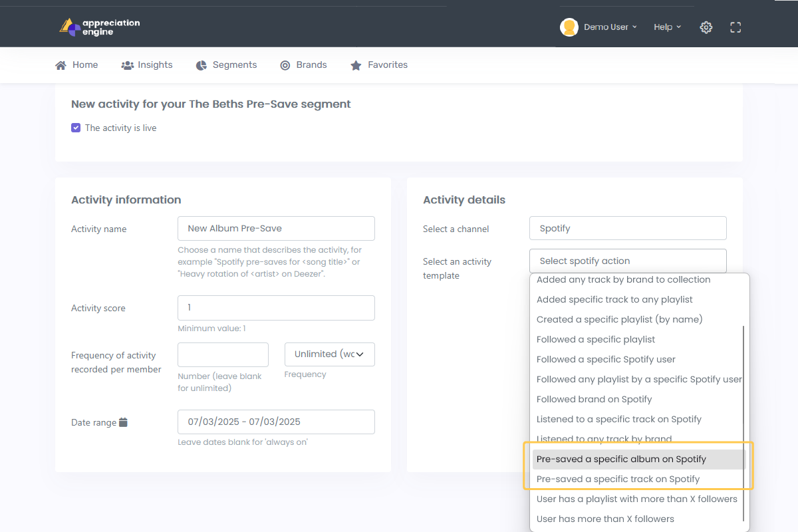Click the Brands target icon
Viewport: 798px width, 532px height.
pyautogui.click(x=285, y=65)
